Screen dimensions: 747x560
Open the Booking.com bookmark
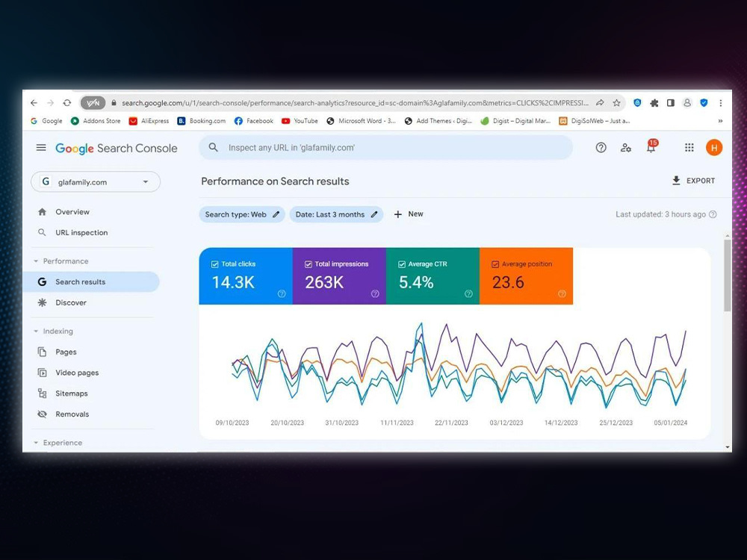[x=201, y=121]
